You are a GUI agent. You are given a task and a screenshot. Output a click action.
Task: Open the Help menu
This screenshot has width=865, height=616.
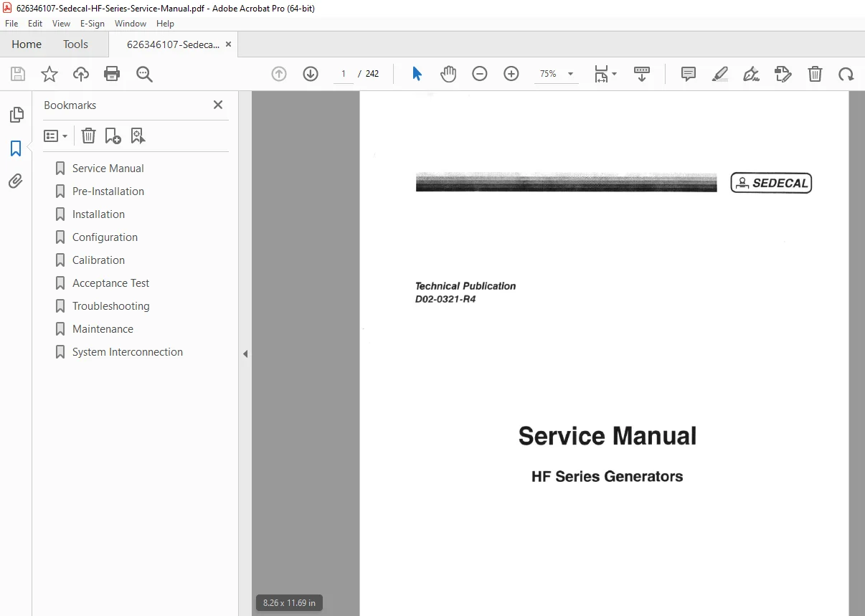[x=166, y=23]
